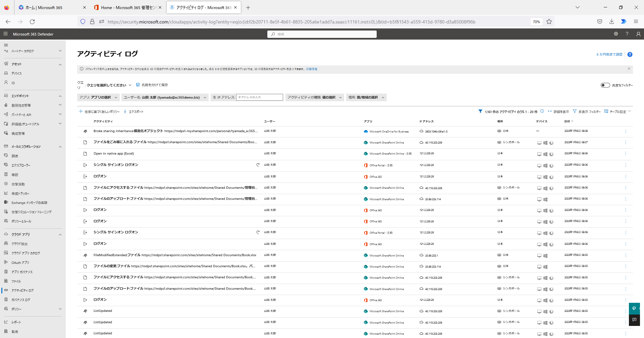Click the blue help circle icon
Viewport: 644px width, 338px height.
click(630, 54)
